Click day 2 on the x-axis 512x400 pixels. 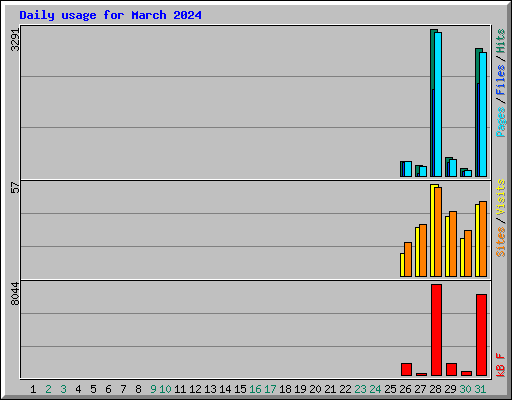coord(48,389)
